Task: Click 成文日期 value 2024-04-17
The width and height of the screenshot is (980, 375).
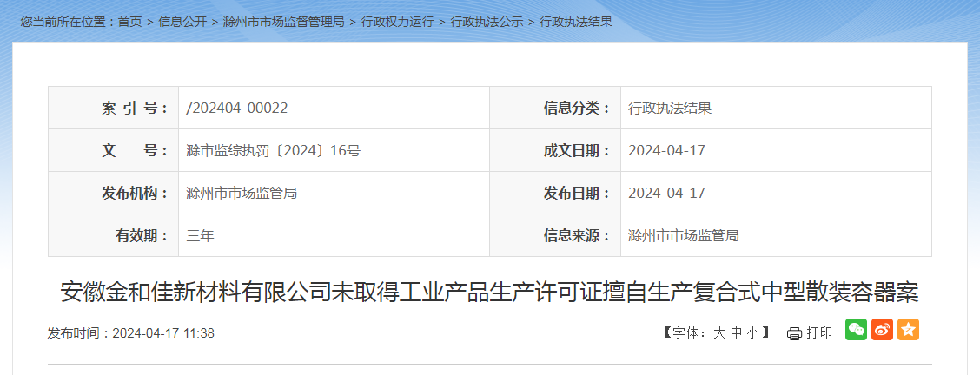Action: [666, 150]
